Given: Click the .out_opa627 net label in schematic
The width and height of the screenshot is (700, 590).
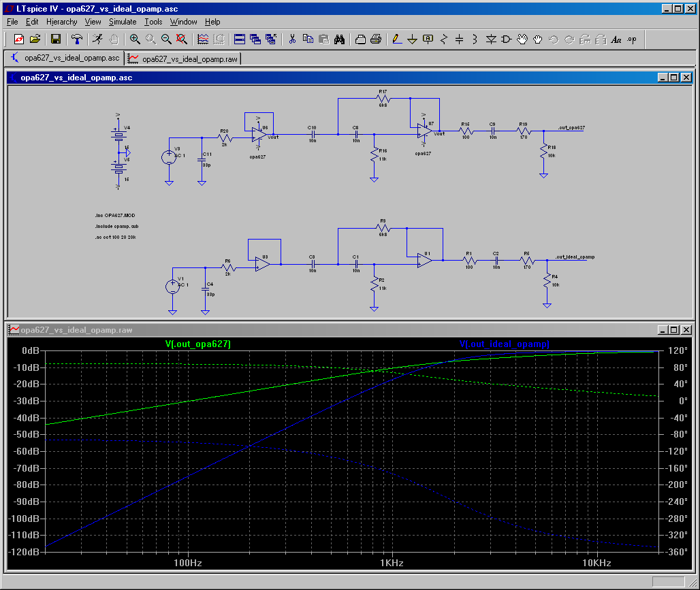Looking at the screenshot, I should tap(571, 128).
